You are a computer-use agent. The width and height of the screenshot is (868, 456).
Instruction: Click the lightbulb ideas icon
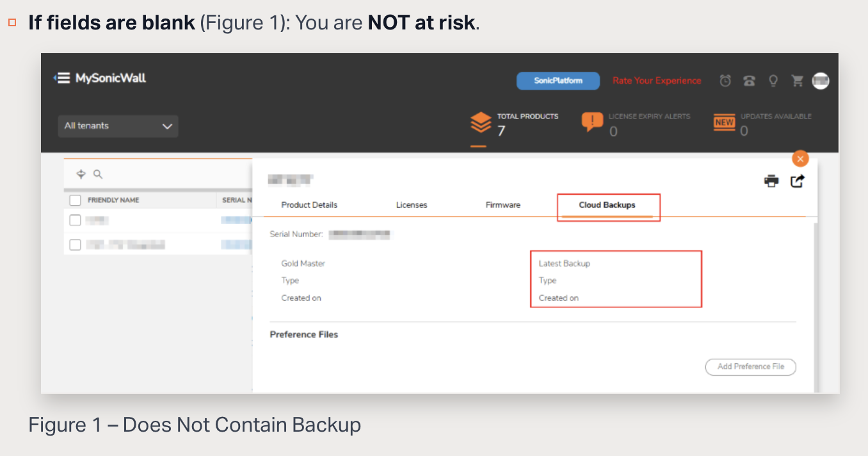point(773,81)
